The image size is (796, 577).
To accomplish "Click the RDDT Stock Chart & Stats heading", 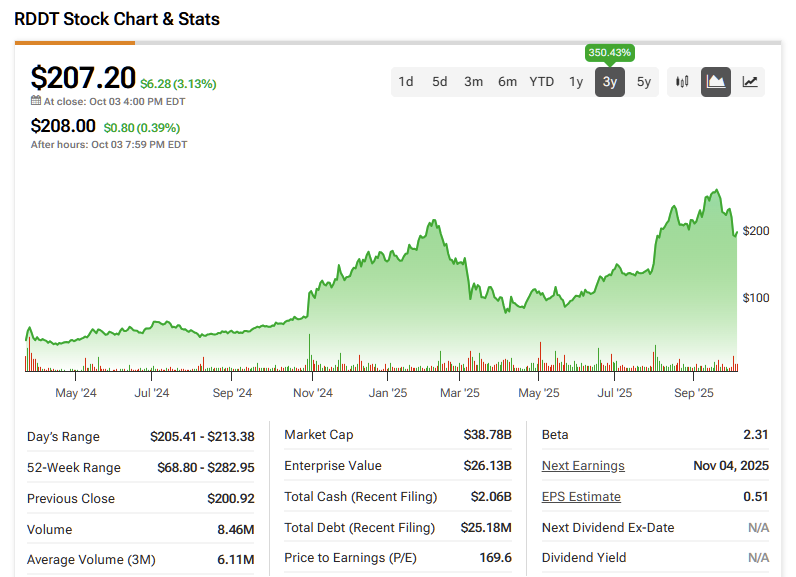I will [x=117, y=19].
